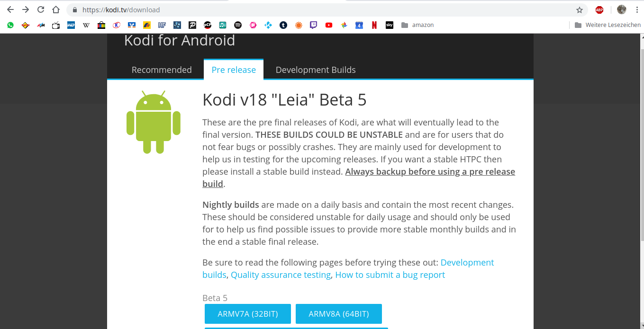Screen dimensions: 644x329
Task: Open the Netflix bookmark icon
Action: [374, 25]
